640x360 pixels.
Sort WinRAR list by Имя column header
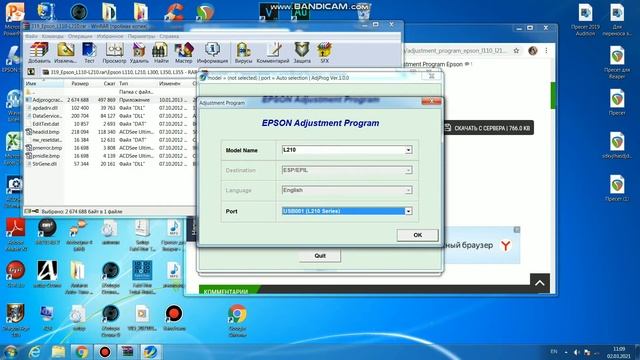tap(44, 83)
